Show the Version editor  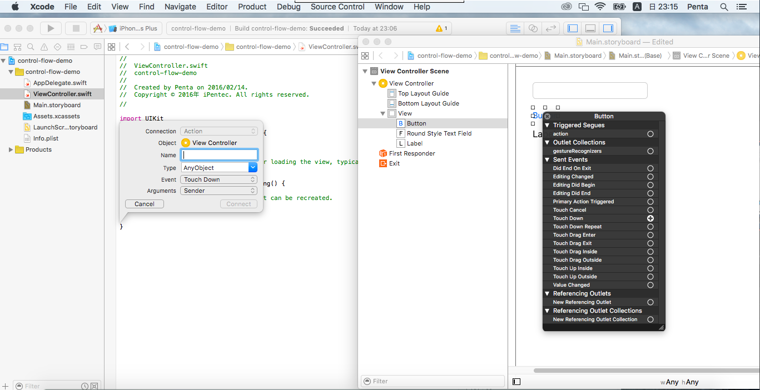pos(551,28)
